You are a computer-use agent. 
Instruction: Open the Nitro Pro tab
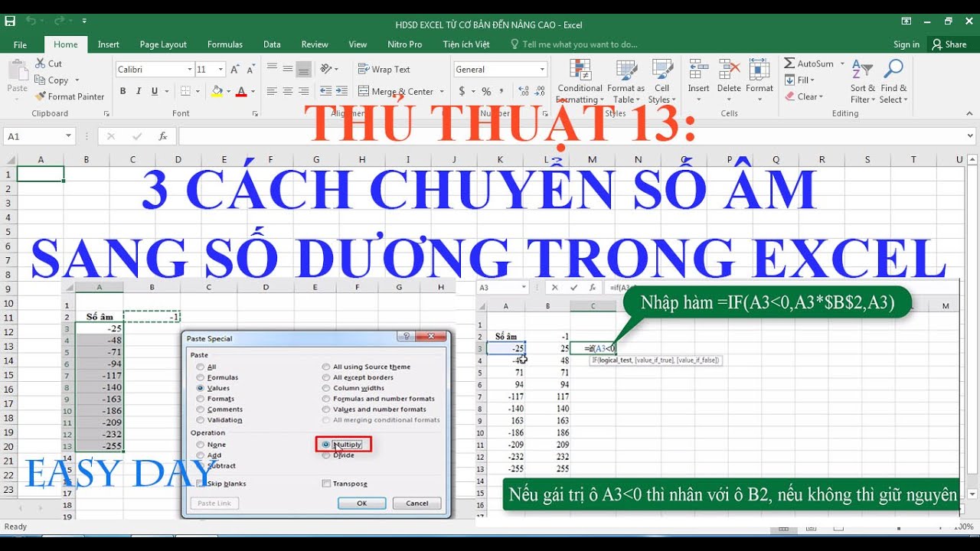click(405, 44)
